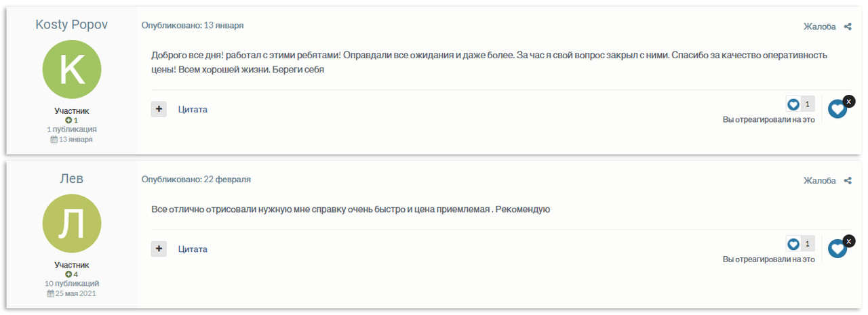The height and width of the screenshot is (315, 868).
Task: Remove your reaction on Лев's post
Action: click(849, 241)
